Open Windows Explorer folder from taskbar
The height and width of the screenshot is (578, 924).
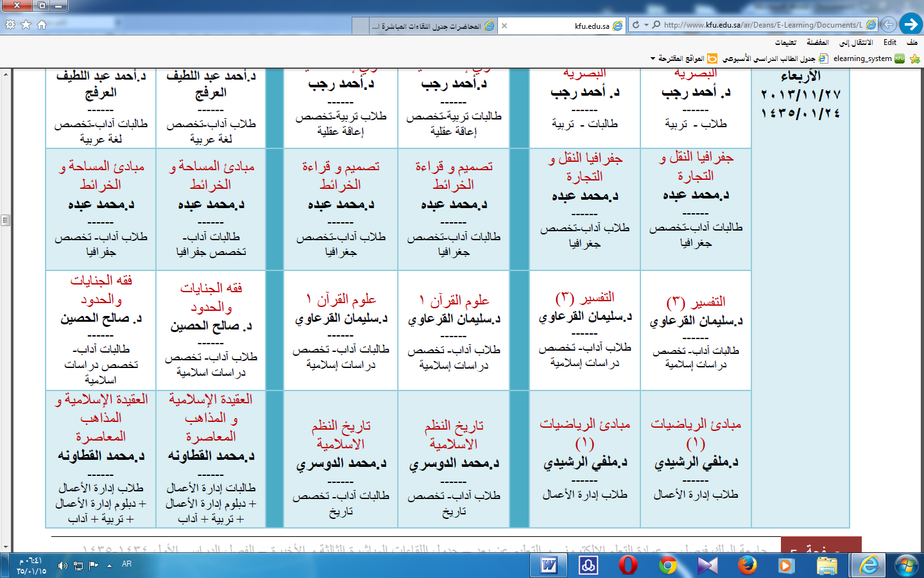click(827, 565)
